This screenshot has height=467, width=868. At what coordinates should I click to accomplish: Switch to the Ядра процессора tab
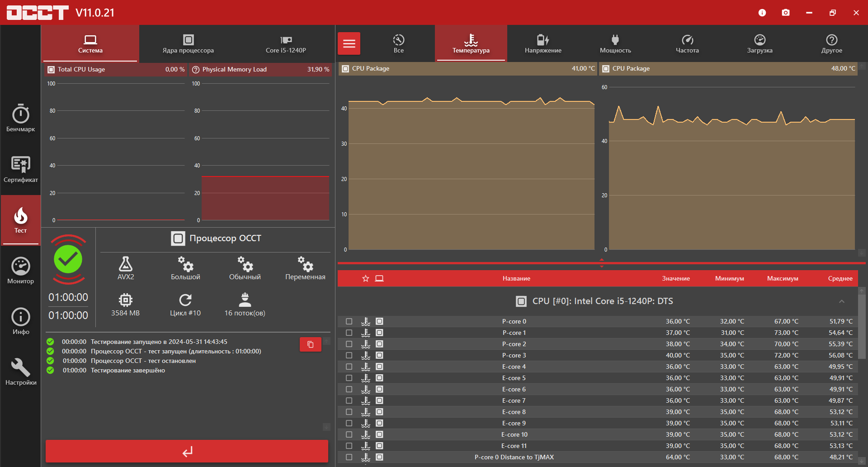pyautogui.click(x=188, y=43)
